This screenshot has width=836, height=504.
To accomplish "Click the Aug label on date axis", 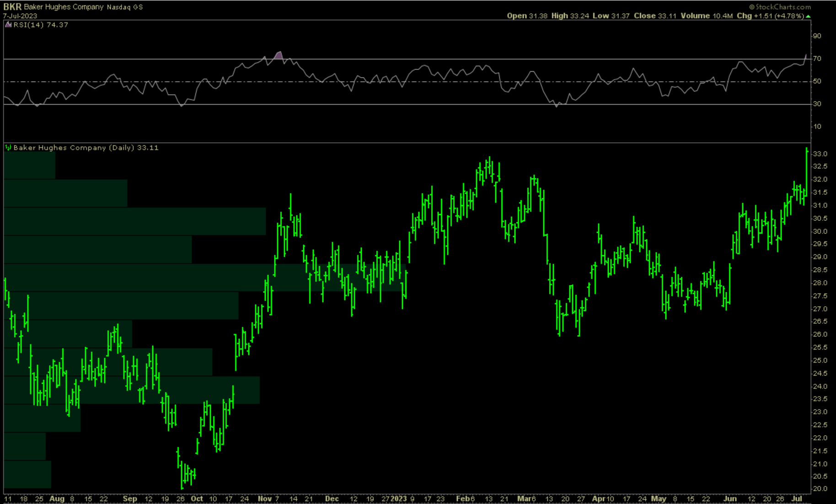I will tap(57, 499).
